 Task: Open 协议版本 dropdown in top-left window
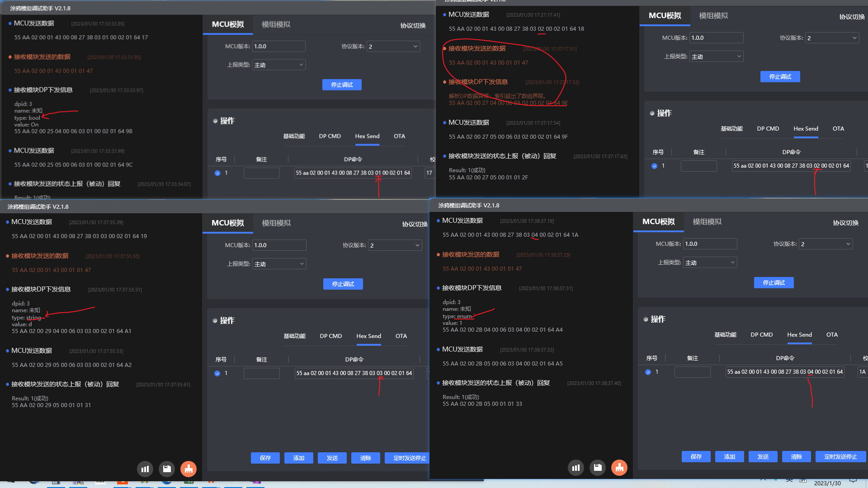393,46
